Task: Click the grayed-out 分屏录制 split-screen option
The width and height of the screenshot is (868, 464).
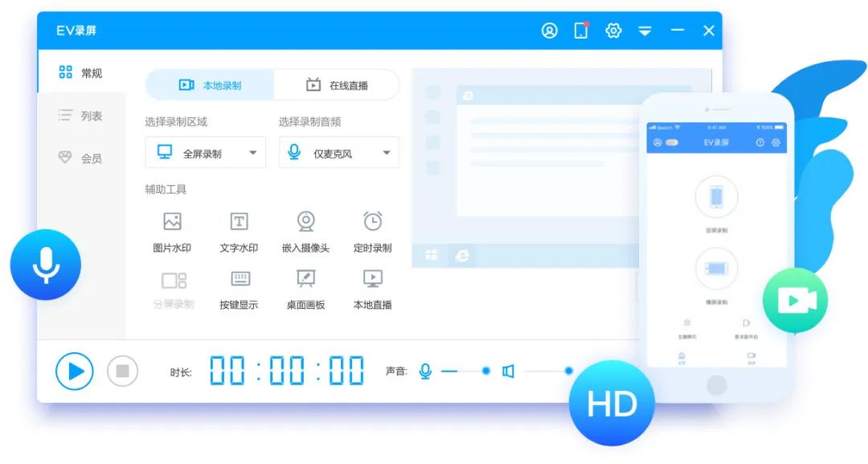Action: pyautogui.click(x=171, y=289)
